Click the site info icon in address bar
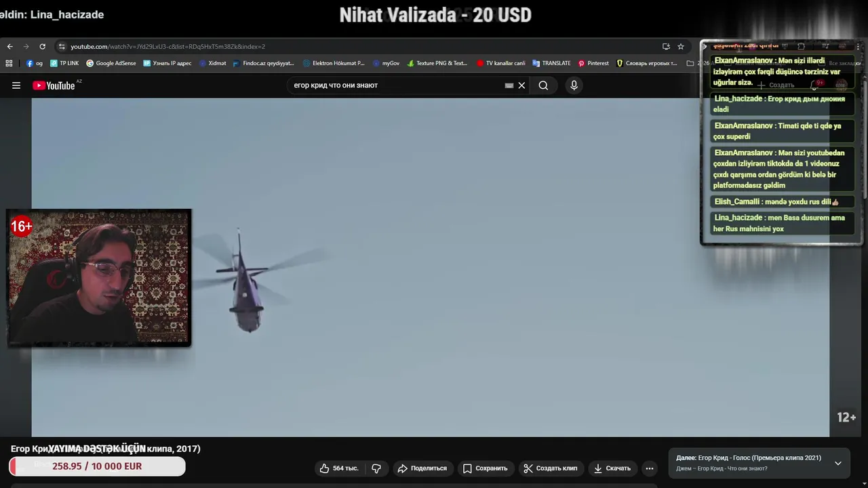Image resolution: width=868 pixels, height=488 pixels. pyautogui.click(x=62, y=47)
